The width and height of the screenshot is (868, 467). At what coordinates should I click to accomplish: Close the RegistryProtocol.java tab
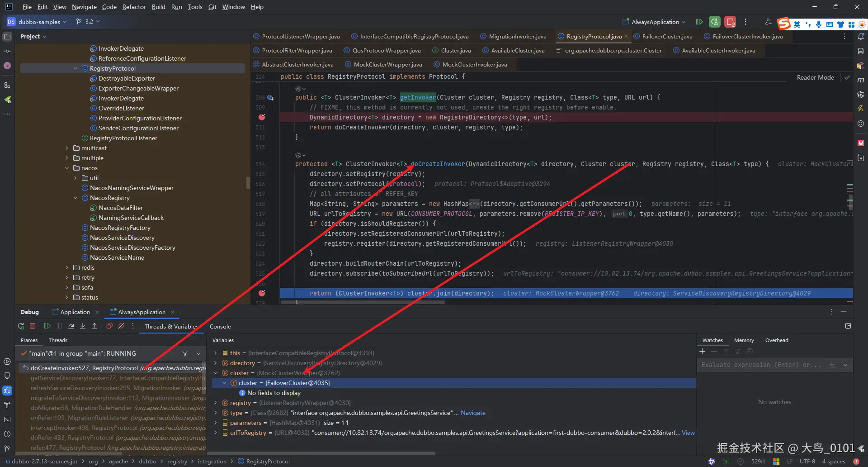click(x=626, y=37)
